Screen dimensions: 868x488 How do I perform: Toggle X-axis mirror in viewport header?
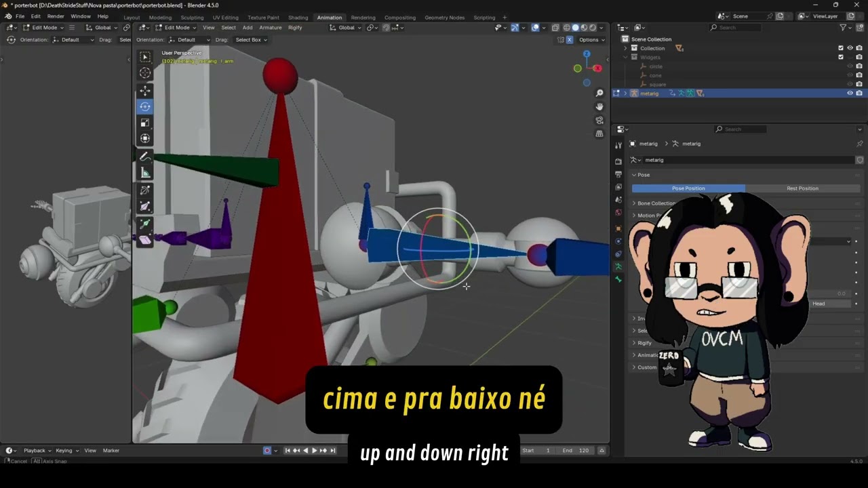click(569, 39)
